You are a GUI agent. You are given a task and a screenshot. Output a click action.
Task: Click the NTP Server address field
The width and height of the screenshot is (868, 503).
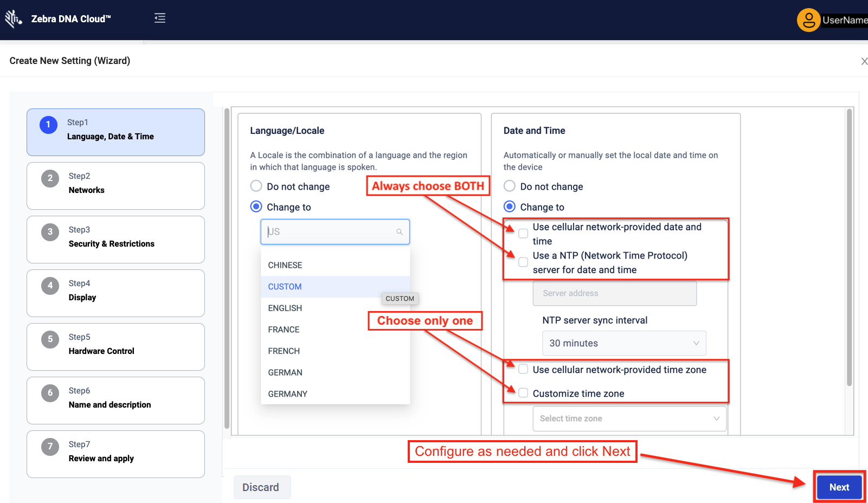coord(614,293)
